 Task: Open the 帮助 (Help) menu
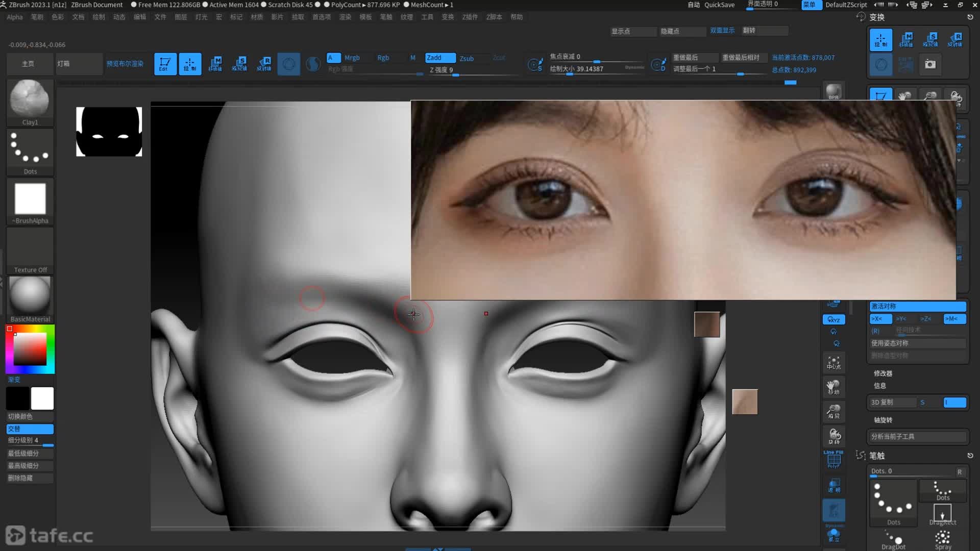[517, 17]
